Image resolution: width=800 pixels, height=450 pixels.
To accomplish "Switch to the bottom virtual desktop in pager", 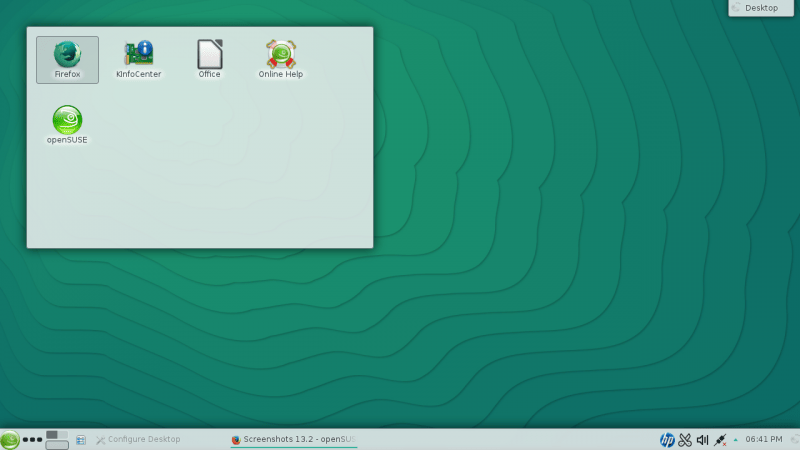I will click(x=57, y=444).
